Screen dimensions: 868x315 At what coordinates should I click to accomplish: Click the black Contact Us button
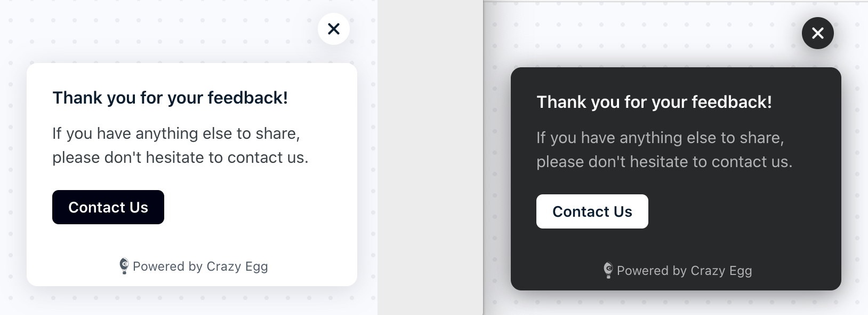point(108,207)
